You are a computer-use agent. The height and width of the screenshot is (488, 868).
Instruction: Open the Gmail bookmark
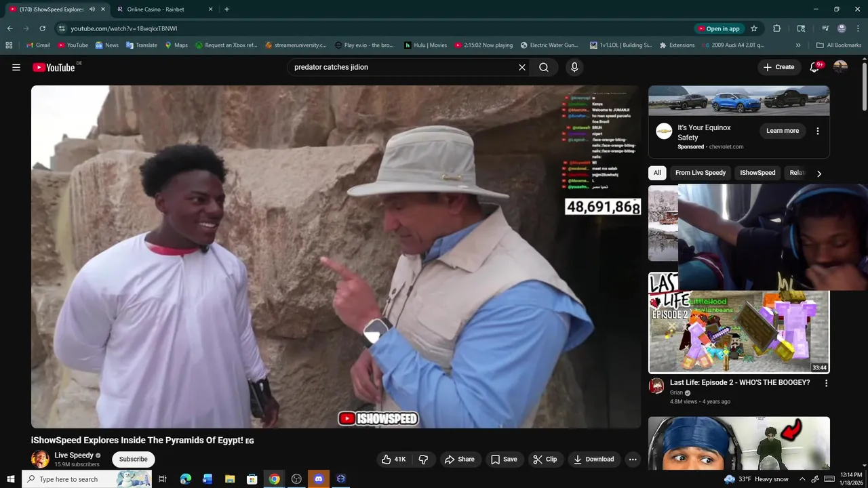[x=38, y=45]
